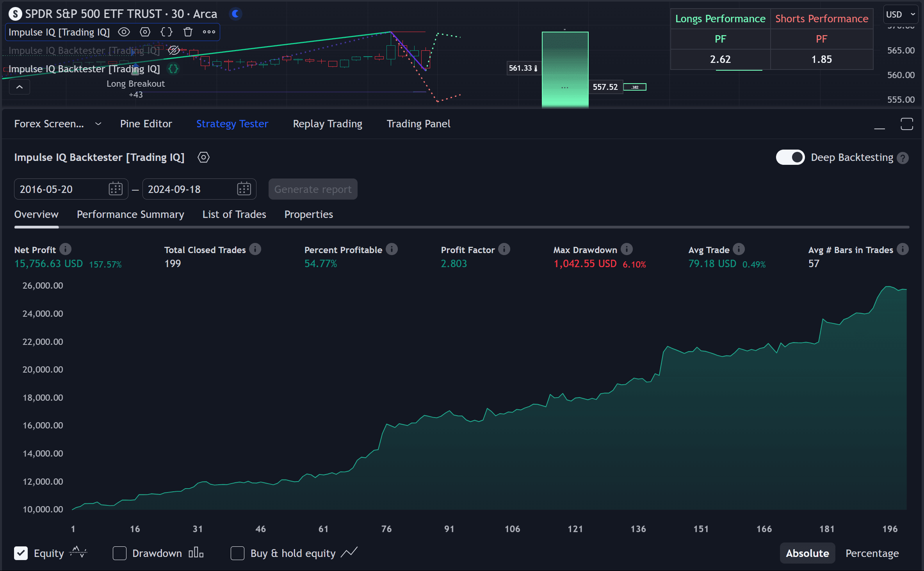Screen dimensions: 924x571
Task: Select the Overview tab
Action: (x=36, y=214)
